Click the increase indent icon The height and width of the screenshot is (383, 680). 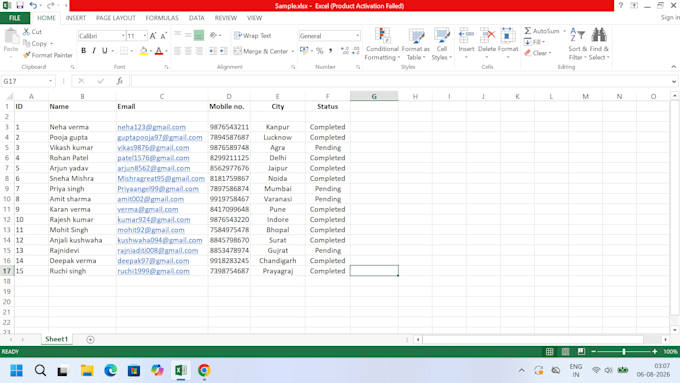pos(223,51)
